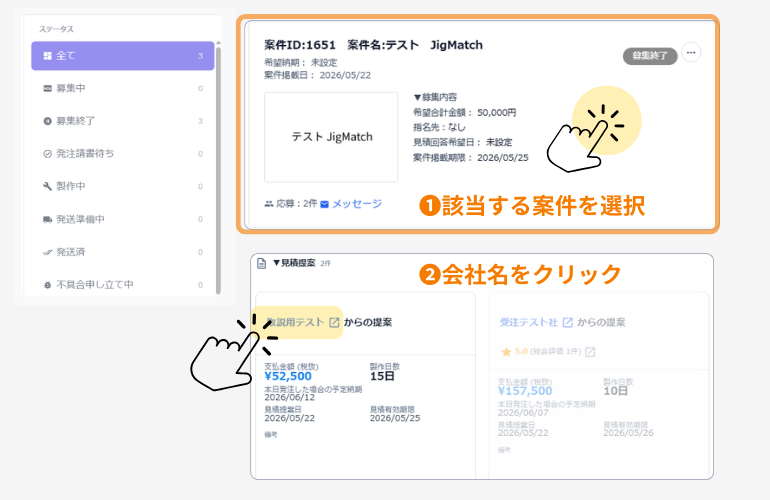This screenshot has height=500, width=770.
Task: Select the 全て status filter
Action: click(x=123, y=56)
